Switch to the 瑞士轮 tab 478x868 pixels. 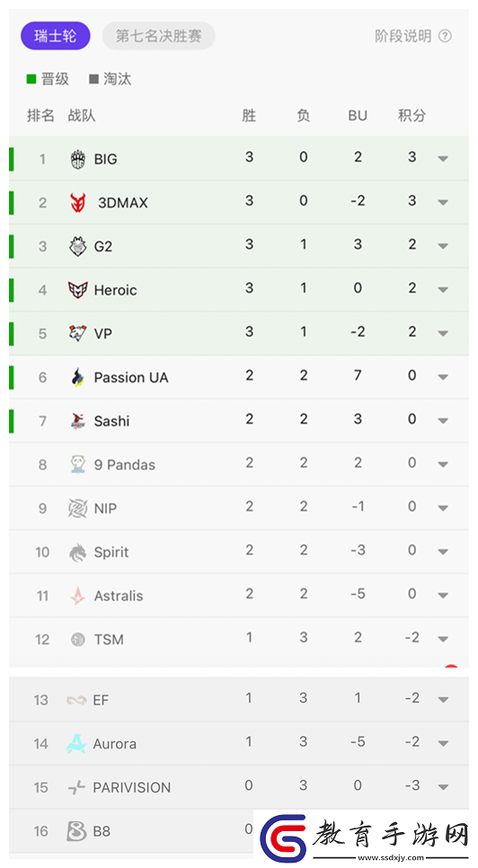click(56, 36)
